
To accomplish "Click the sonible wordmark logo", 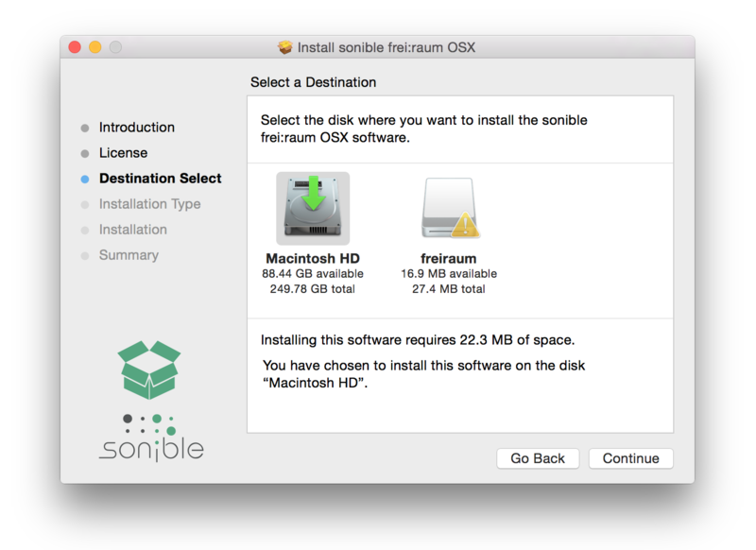I will tap(151, 448).
